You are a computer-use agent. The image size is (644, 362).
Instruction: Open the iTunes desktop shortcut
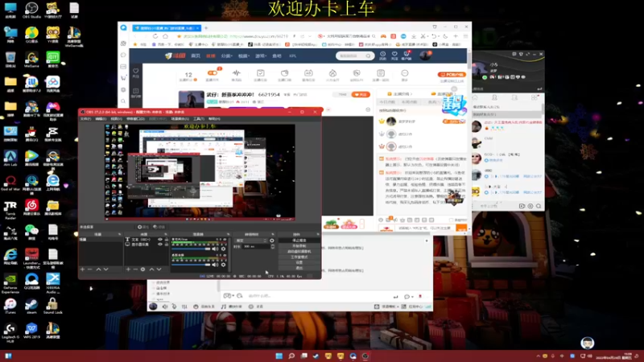[x=10, y=306]
